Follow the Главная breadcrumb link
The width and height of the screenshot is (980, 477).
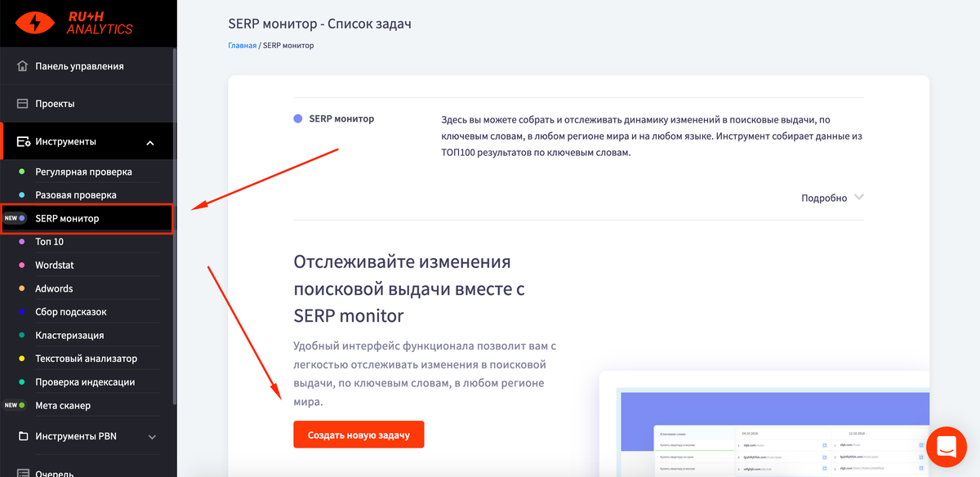pyautogui.click(x=243, y=46)
